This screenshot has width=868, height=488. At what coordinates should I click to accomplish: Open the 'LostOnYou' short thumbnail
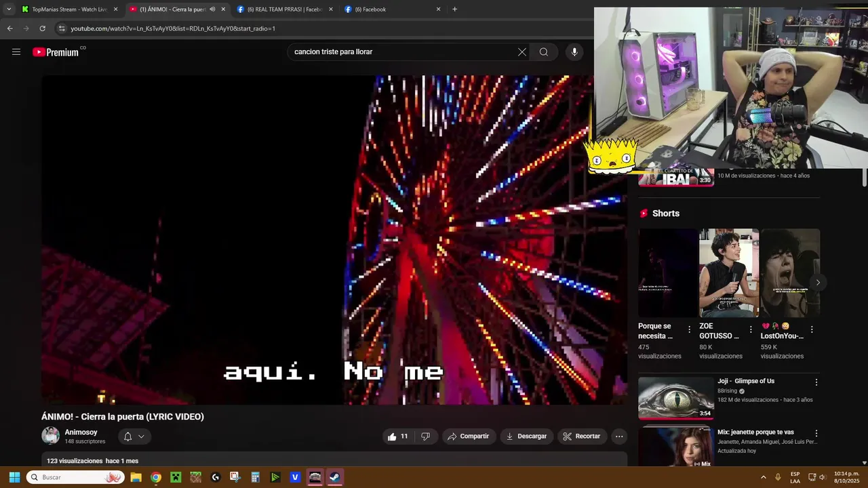790,272
